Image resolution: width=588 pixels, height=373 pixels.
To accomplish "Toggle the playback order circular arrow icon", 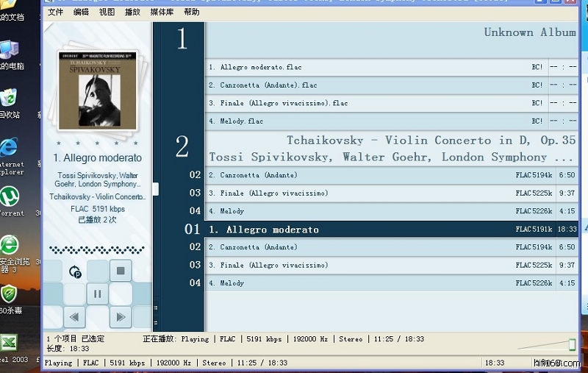I will pos(75,271).
